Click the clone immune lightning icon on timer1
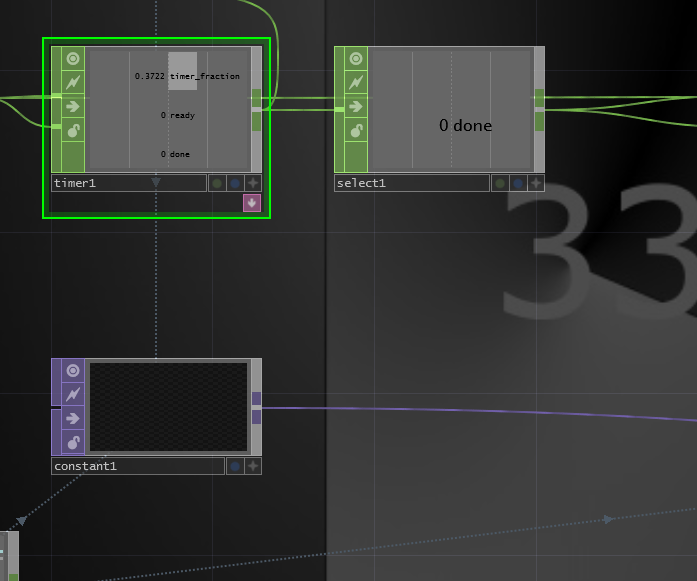697x581 pixels. coord(73,82)
